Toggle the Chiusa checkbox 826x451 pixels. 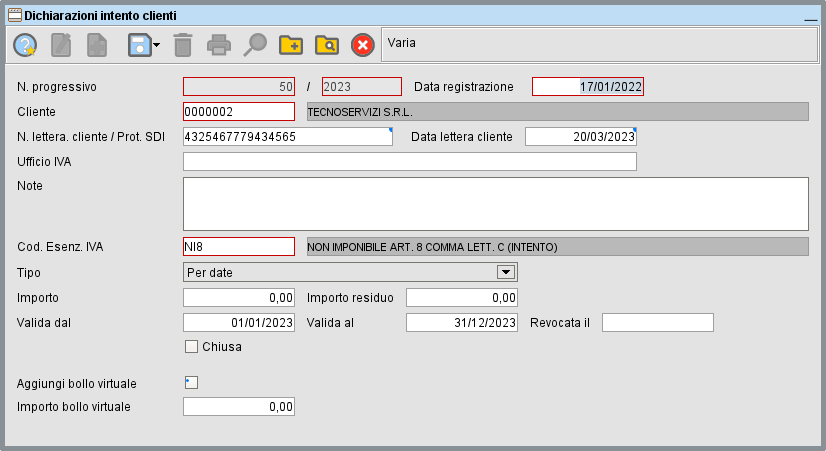(x=191, y=347)
